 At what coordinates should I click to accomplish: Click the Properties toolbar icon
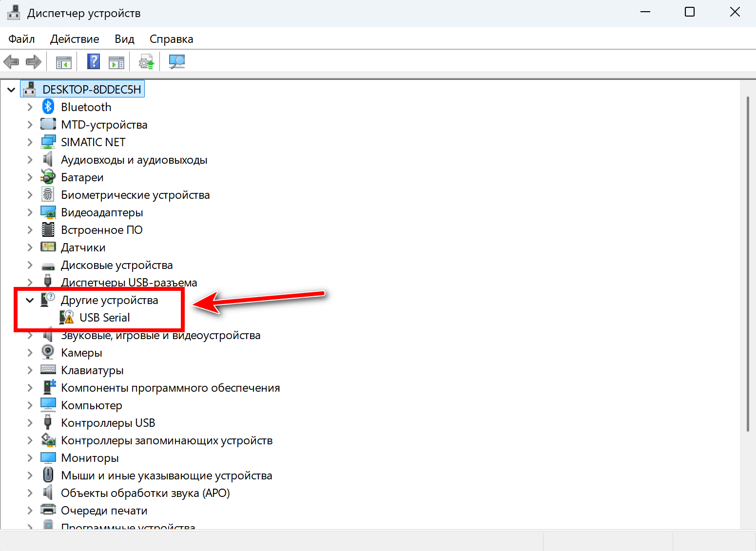[x=116, y=61]
